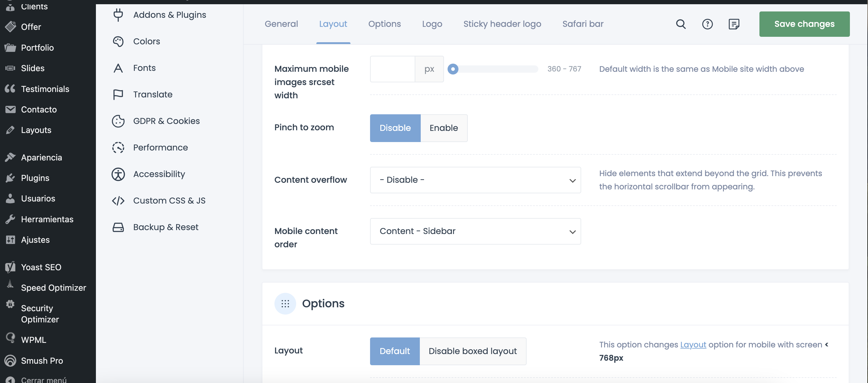Image resolution: width=868 pixels, height=383 pixels.
Task: Open the Mobile content order dropdown
Action: coord(475,231)
